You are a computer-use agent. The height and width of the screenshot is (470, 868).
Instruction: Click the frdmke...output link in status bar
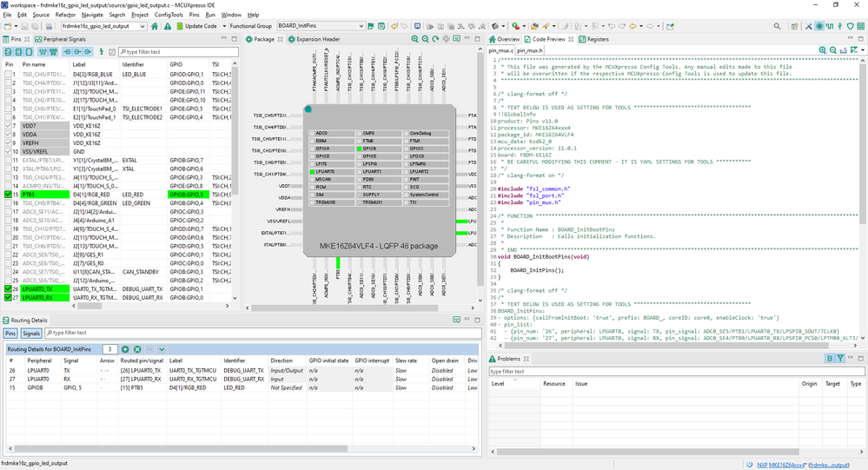click(x=829, y=465)
